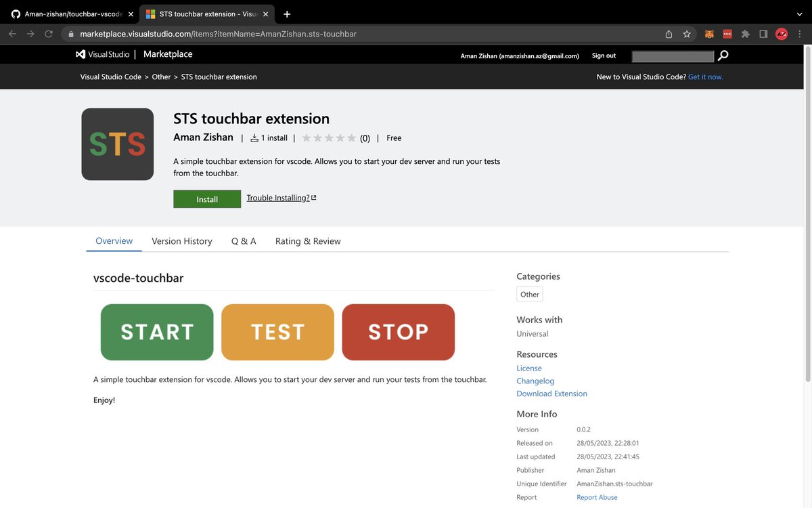Viewport: 812px width, 508px height.
Task: Open Rating & Review tab
Action: pyautogui.click(x=308, y=241)
